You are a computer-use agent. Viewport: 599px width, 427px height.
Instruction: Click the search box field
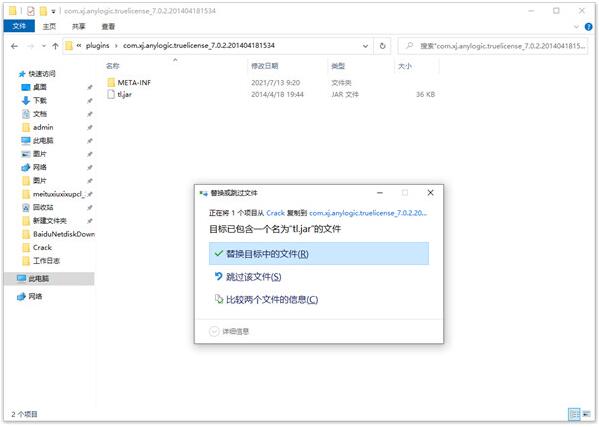(x=493, y=46)
